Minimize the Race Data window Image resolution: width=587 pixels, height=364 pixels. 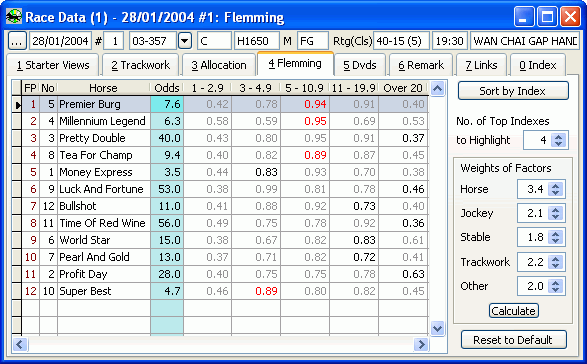524,17
